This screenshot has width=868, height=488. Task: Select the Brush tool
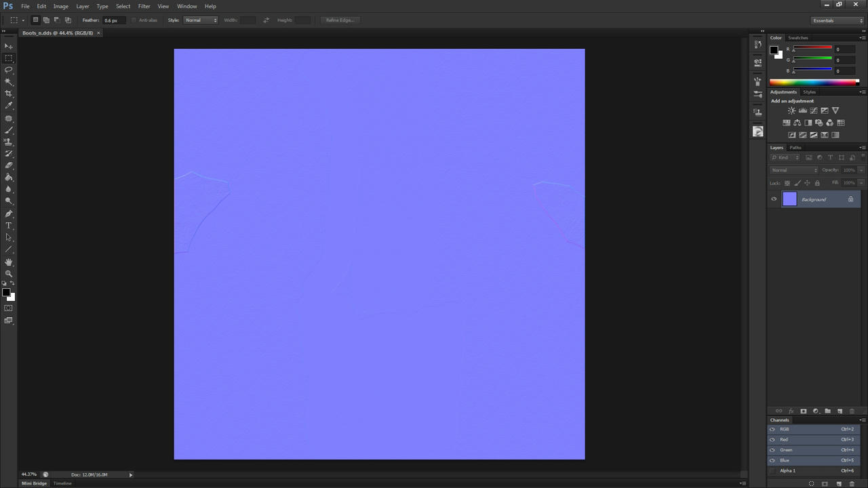point(9,130)
